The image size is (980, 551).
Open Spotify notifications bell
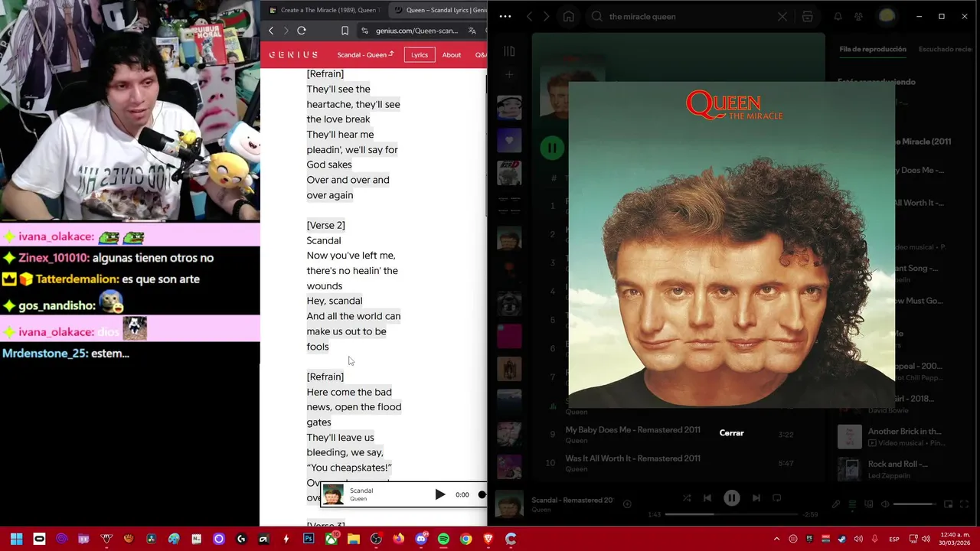tap(838, 16)
